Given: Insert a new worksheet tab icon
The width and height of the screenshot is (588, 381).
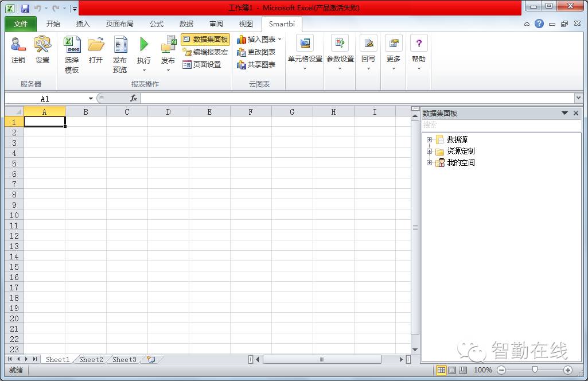Looking at the screenshot, I should [151, 359].
